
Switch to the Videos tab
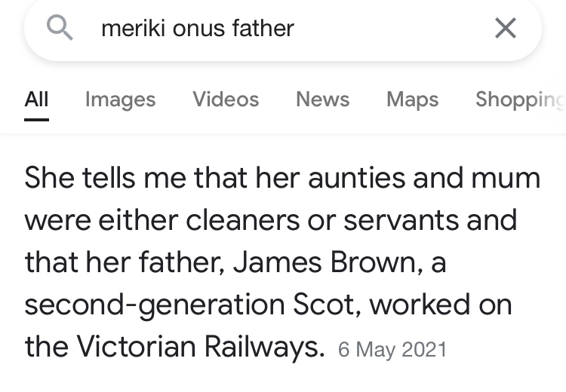226,100
